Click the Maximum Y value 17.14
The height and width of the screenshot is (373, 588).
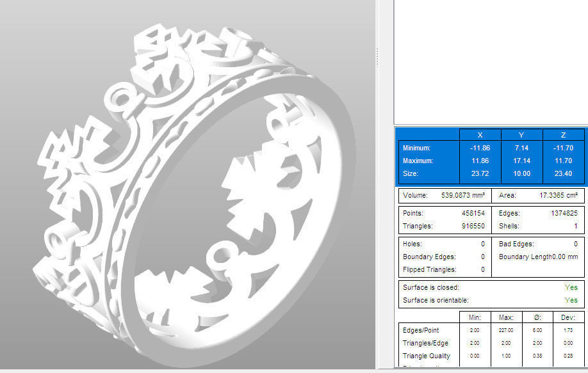coord(521,161)
